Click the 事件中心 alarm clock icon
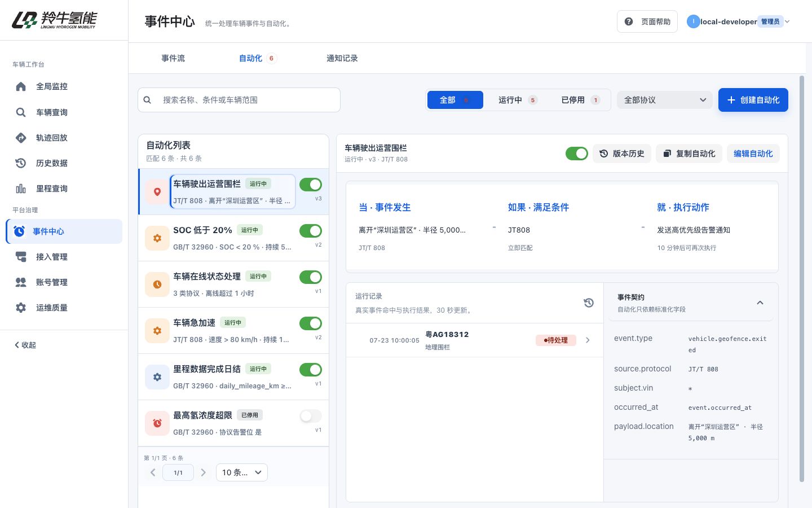The image size is (812, 508). tap(19, 231)
